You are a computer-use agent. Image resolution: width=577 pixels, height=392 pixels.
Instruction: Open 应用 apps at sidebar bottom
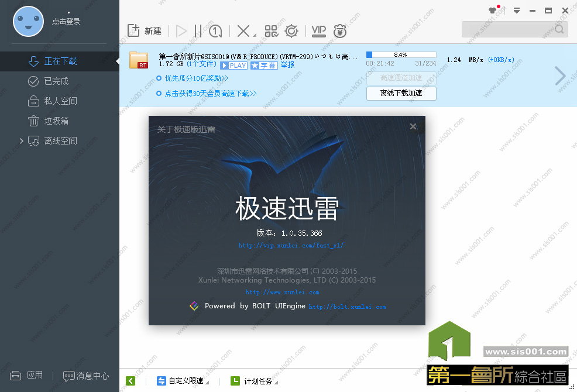point(26,376)
